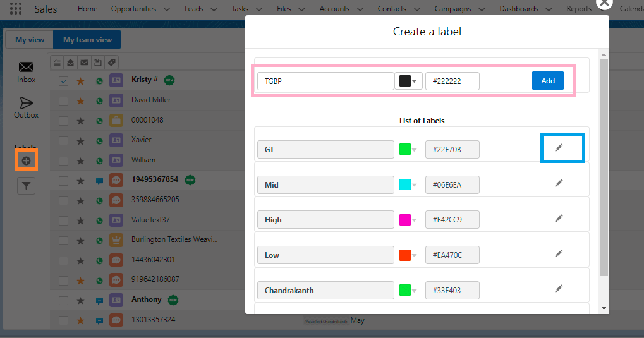This screenshot has height=338, width=644.
Task: Star the David Miller conversation
Action: click(80, 100)
